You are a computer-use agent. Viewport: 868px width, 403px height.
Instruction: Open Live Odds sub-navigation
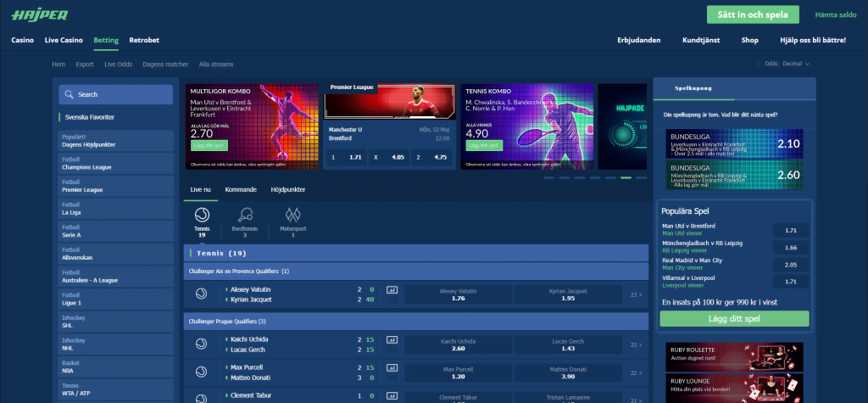[x=118, y=64]
